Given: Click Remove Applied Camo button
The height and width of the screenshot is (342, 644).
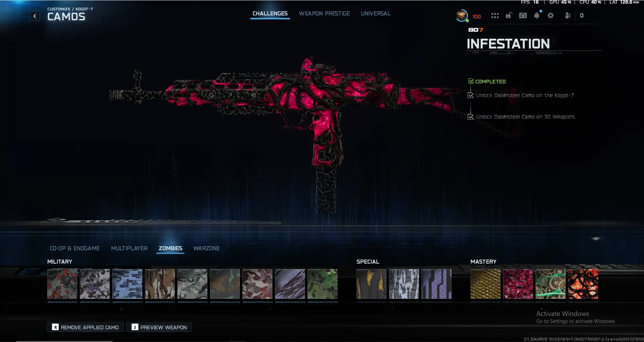Looking at the screenshot, I should pos(85,327).
